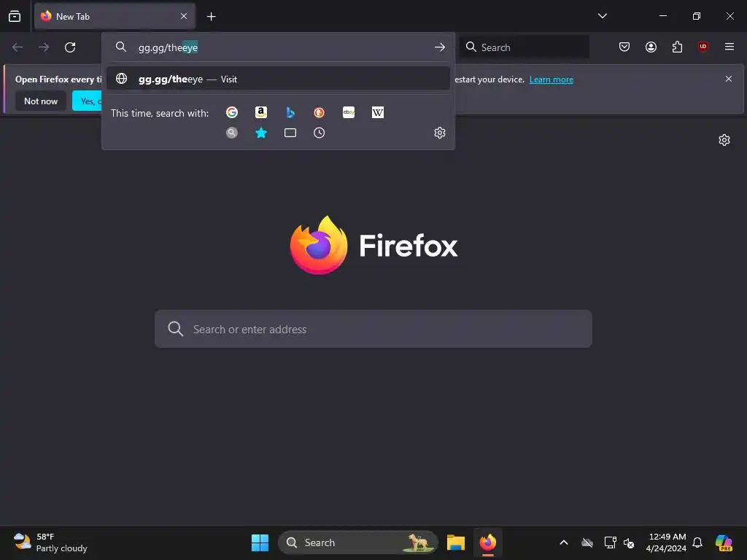Search in open Tabs icon

pyautogui.click(x=290, y=133)
